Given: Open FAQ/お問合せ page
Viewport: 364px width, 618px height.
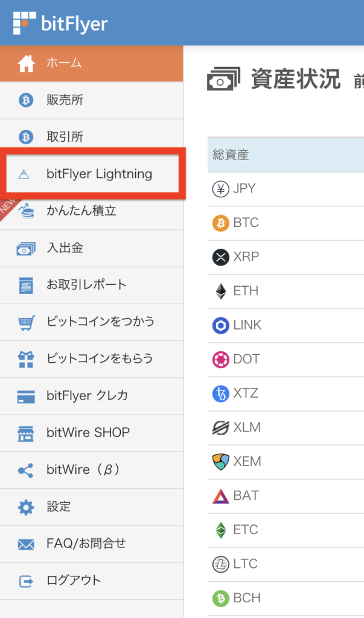Looking at the screenshot, I should pos(86,543).
